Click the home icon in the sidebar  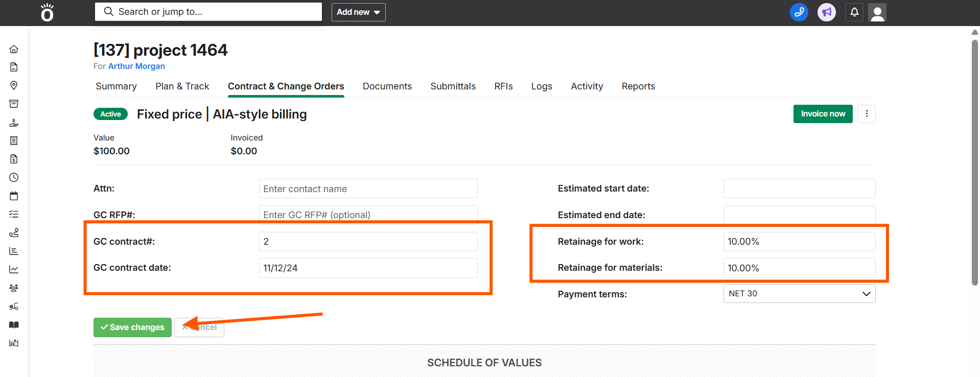pos(14,49)
